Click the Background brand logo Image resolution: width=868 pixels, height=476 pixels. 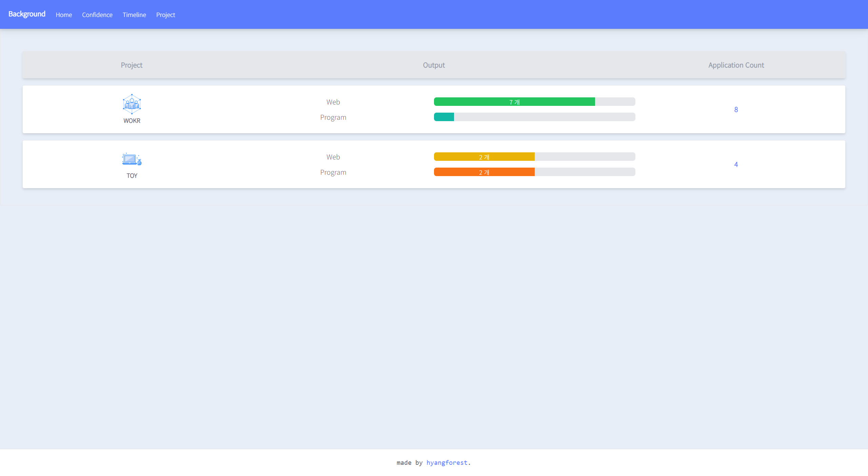pos(27,14)
